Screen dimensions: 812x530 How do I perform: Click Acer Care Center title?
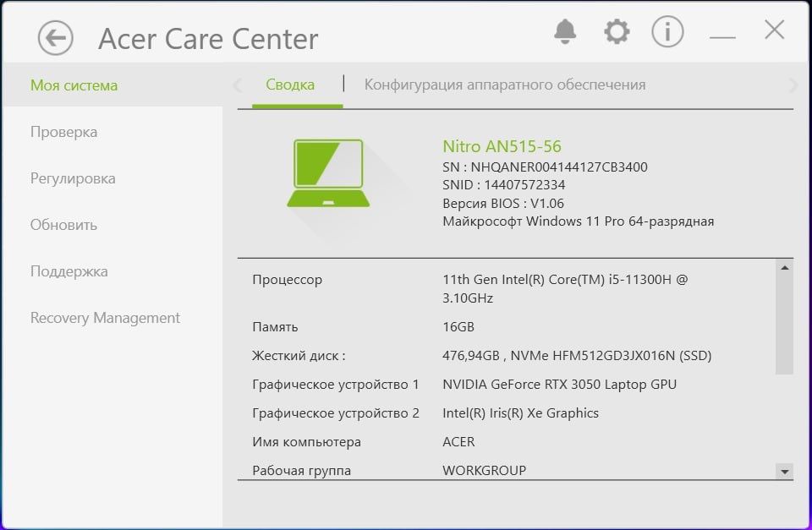208,39
